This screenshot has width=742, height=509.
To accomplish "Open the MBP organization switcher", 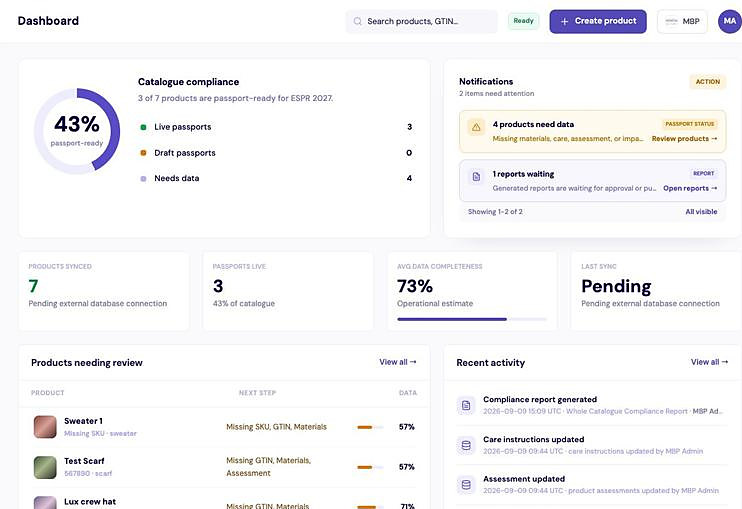I will (682, 21).
